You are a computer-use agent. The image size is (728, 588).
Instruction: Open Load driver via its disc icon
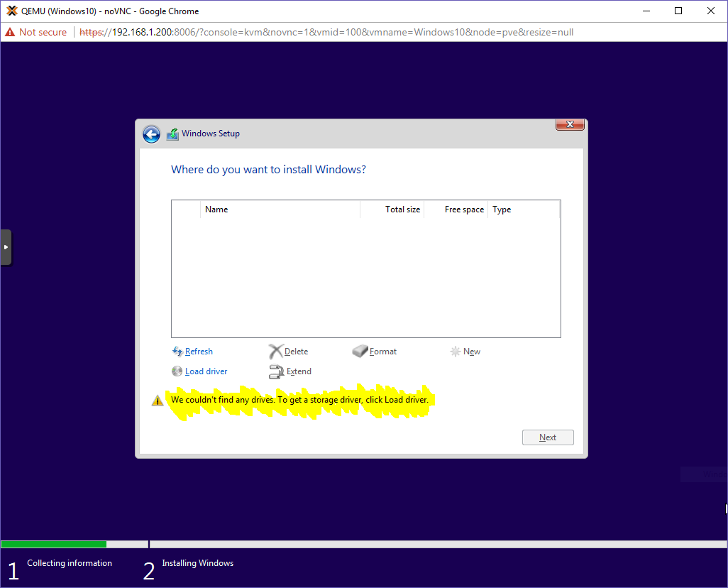[x=177, y=371]
